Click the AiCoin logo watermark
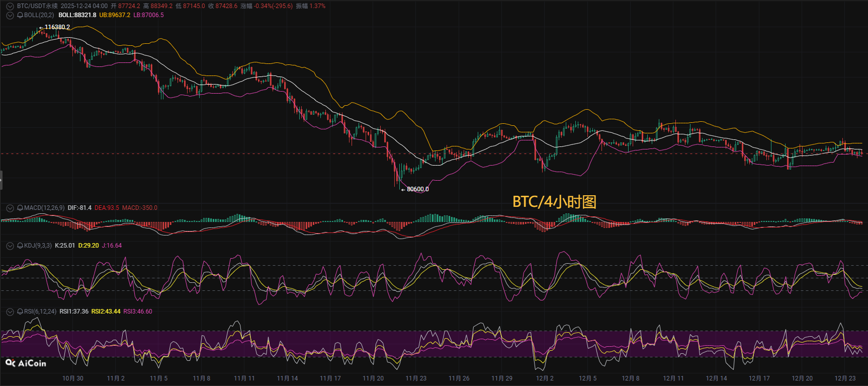 click(26, 363)
